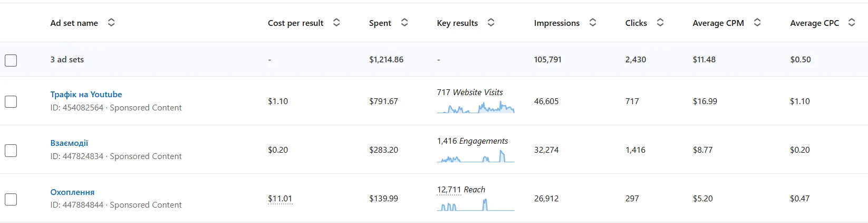
Task: Click the Reach sparkline chart
Action: coord(475,205)
